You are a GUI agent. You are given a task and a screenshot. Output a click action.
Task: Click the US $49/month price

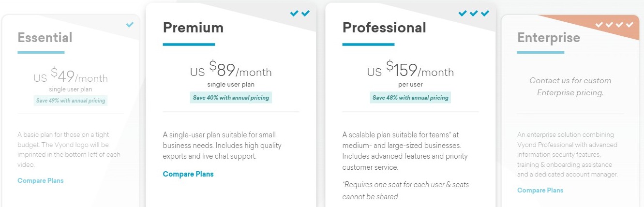(x=71, y=76)
